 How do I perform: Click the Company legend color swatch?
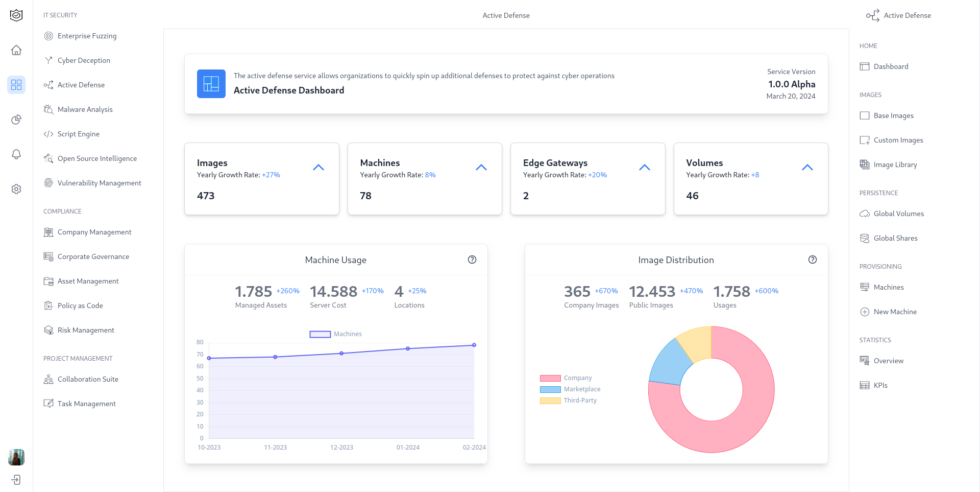pos(550,379)
